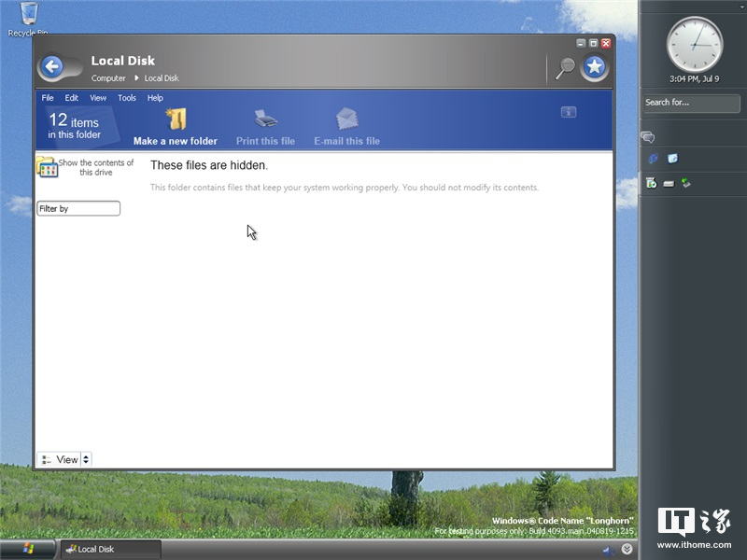The width and height of the screenshot is (747, 560).
Task: Open the Tools menu
Action: click(127, 98)
